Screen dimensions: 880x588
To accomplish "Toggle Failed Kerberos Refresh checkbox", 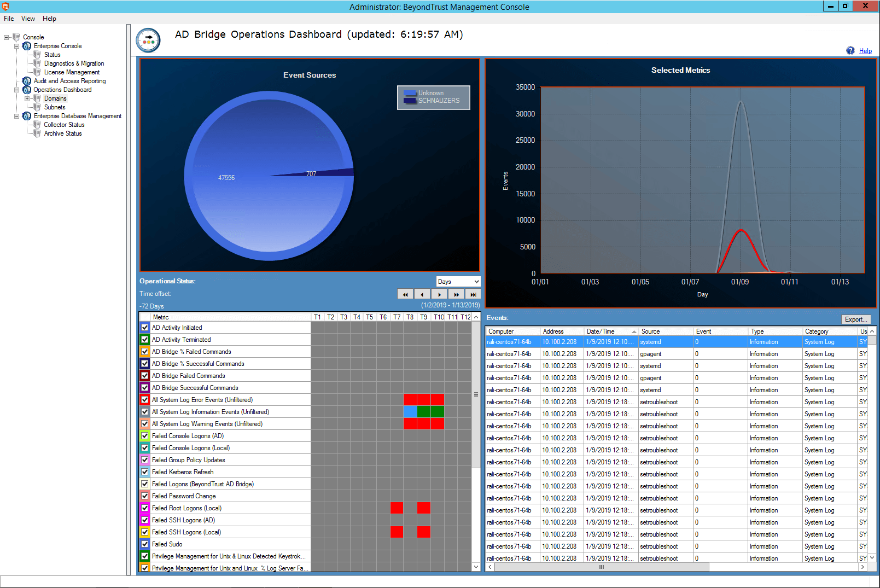I will [x=145, y=472].
